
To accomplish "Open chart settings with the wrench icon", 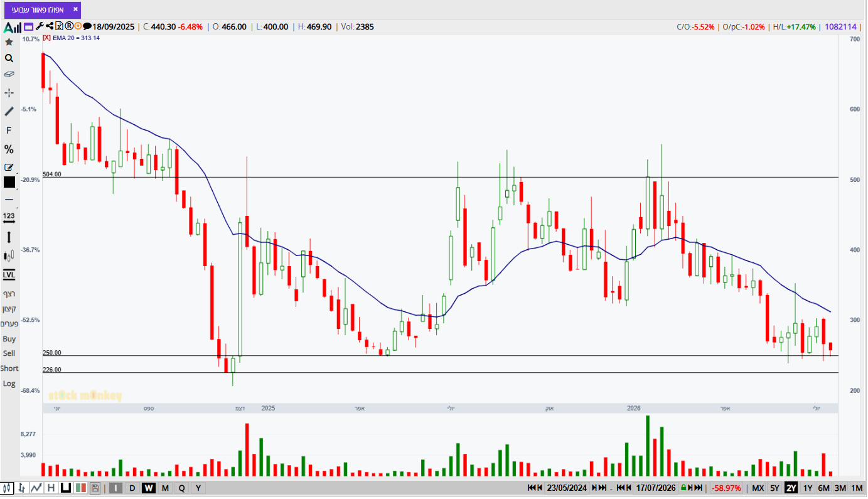I will 40,26.
